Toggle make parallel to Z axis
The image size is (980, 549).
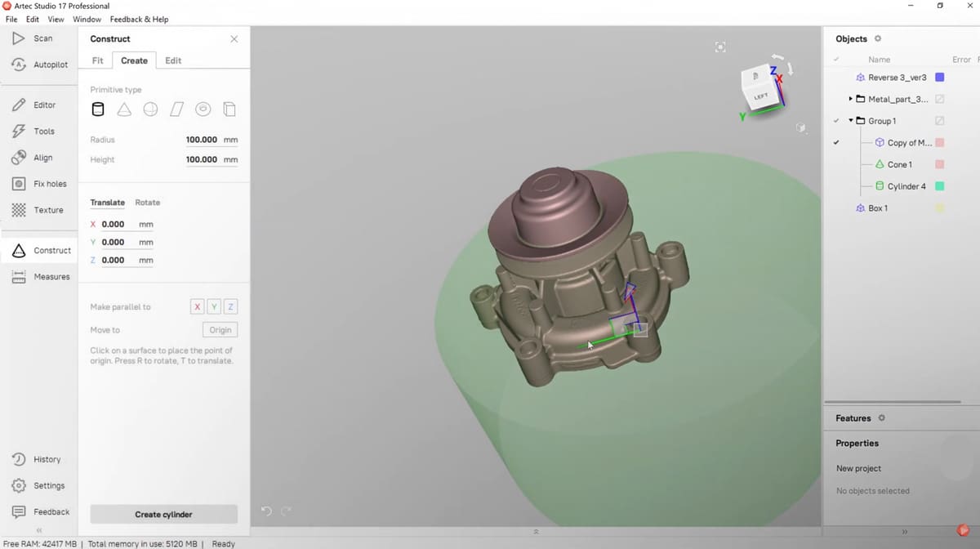point(231,307)
